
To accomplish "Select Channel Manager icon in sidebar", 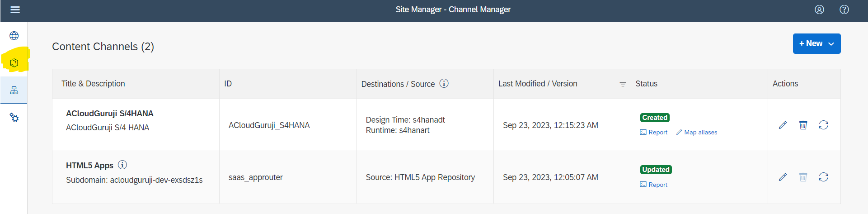I will click(14, 90).
